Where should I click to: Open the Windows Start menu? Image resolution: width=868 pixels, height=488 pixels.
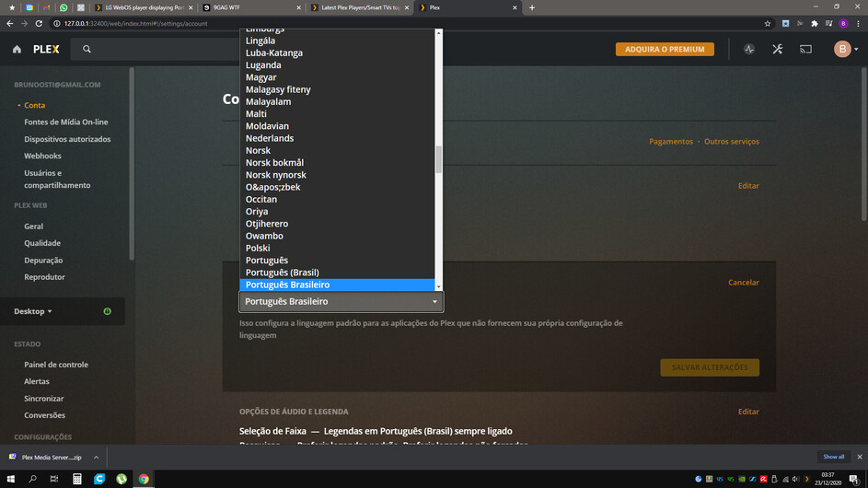coord(10,479)
